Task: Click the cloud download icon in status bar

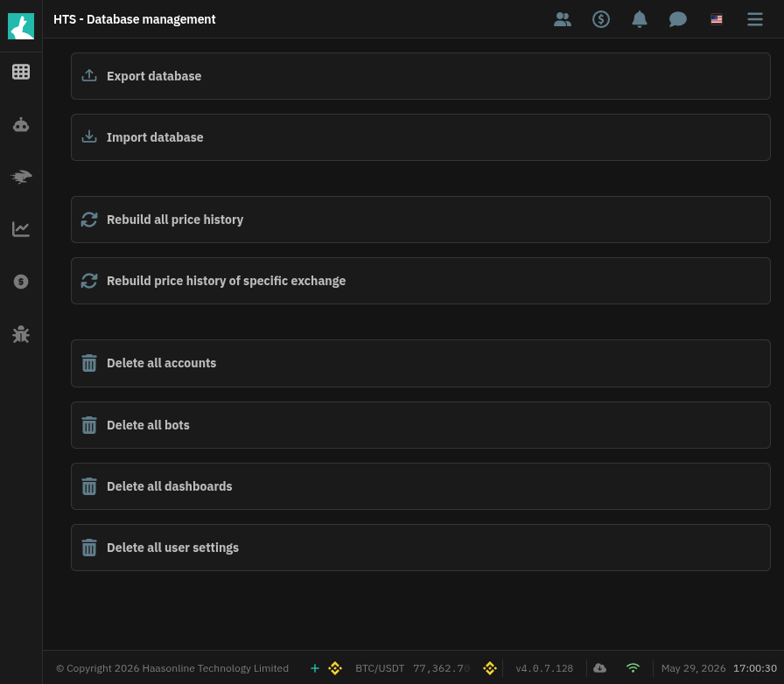Action: [x=600, y=668]
